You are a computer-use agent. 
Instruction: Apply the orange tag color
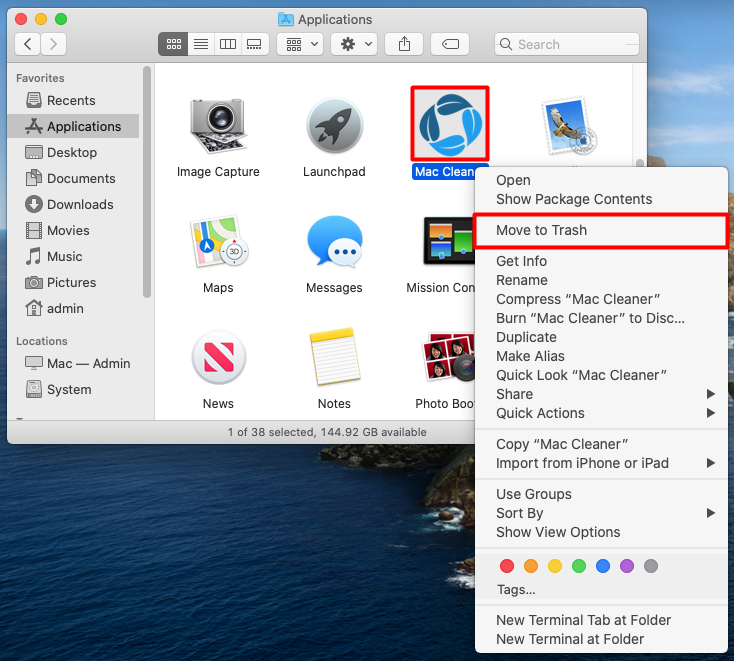click(531, 566)
